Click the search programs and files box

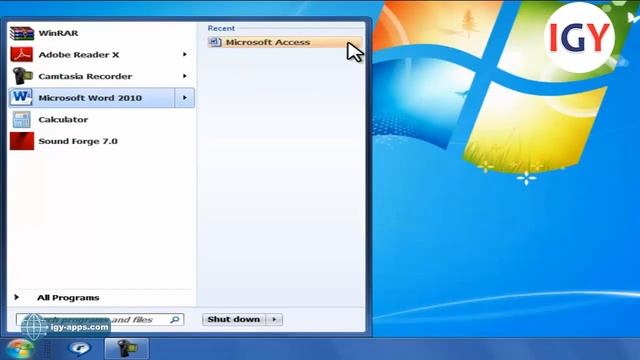point(100,320)
